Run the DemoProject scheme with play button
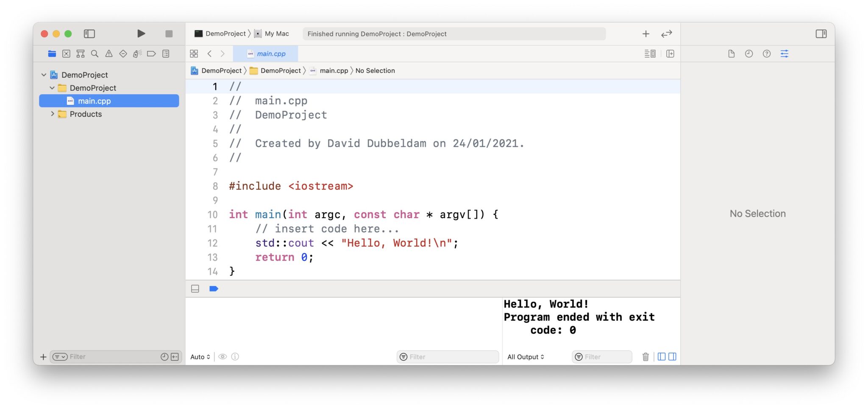Screen dimensions: 868x409 [x=141, y=34]
